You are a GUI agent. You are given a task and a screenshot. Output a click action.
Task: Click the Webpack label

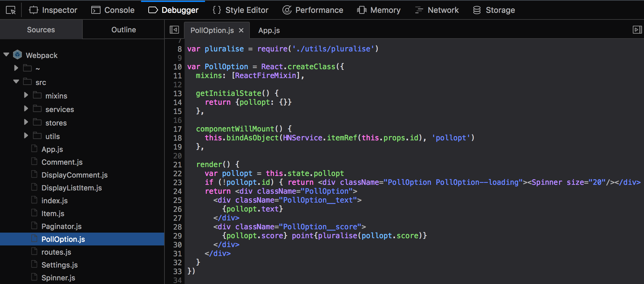[x=42, y=55]
